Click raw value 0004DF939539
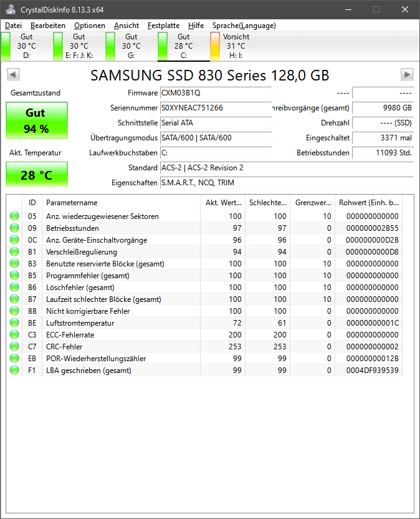 (x=373, y=371)
